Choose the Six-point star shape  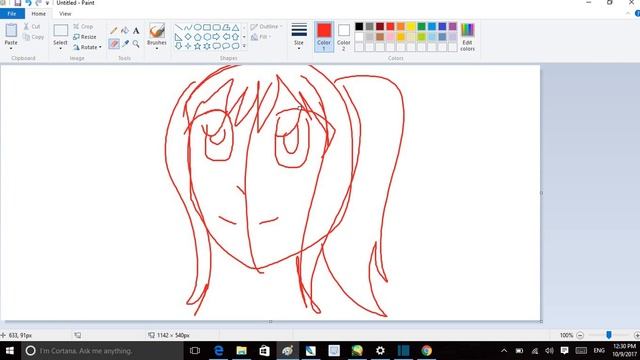point(207,46)
